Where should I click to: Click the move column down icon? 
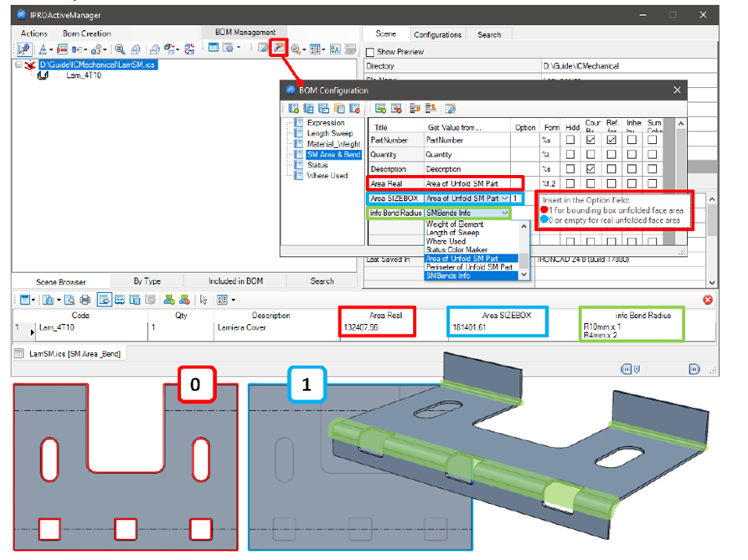[431, 109]
